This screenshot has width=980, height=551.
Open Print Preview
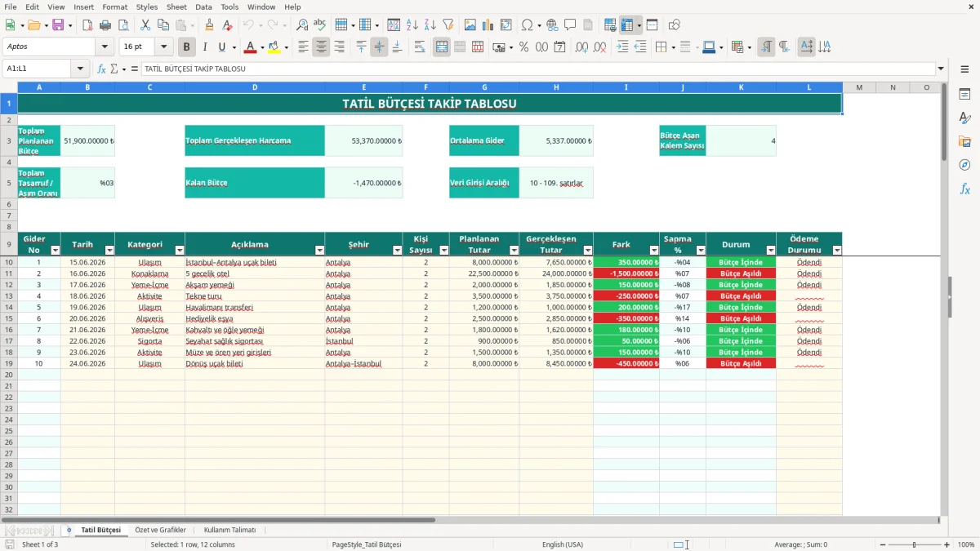(123, 25)
